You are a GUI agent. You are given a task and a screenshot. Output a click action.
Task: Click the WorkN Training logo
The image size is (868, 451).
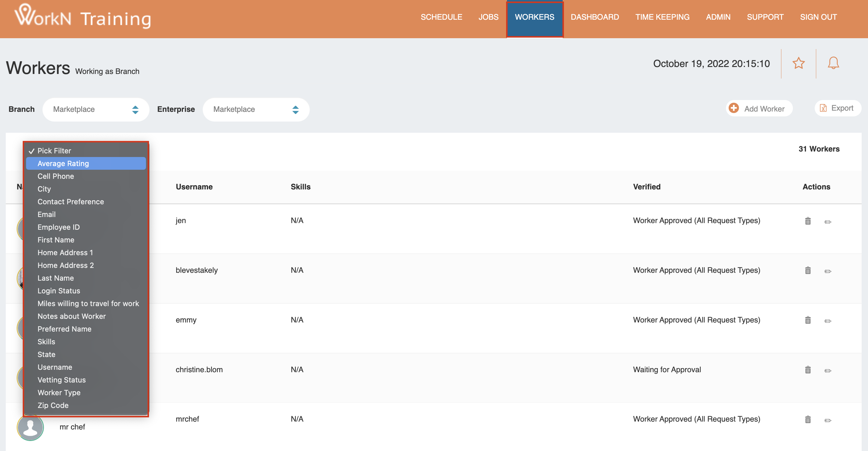click(83, 17)
